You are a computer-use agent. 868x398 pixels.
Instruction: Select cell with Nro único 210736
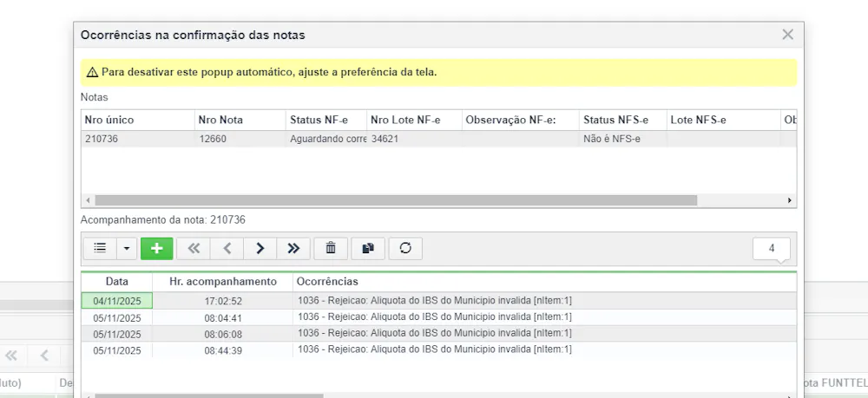coord(138,140)
